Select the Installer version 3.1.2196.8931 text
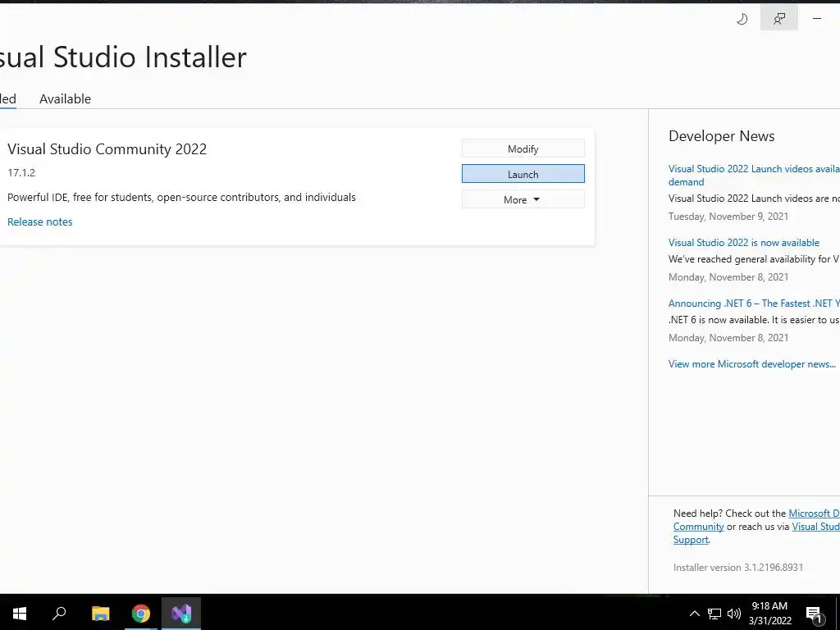The image size is (840, 630). pyautogui.click(x=738, y=568)
